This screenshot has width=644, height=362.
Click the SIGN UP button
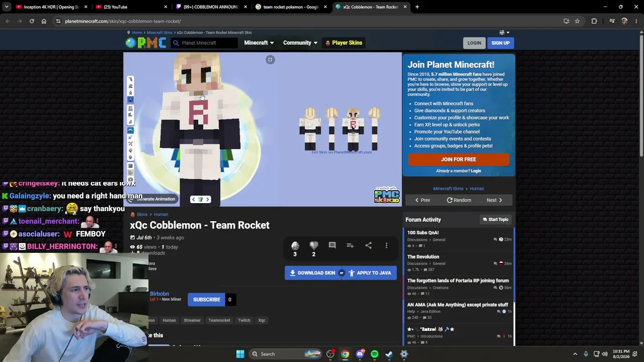coord(501,43)
